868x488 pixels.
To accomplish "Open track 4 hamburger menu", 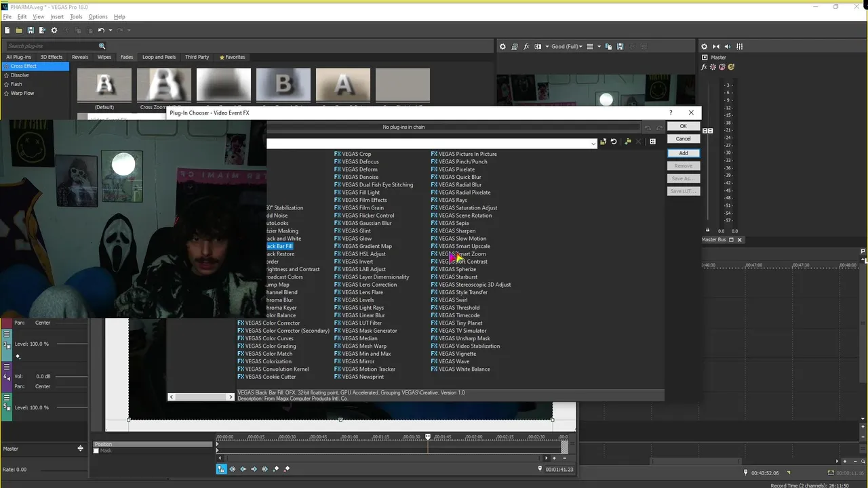I will click(7, 367).
